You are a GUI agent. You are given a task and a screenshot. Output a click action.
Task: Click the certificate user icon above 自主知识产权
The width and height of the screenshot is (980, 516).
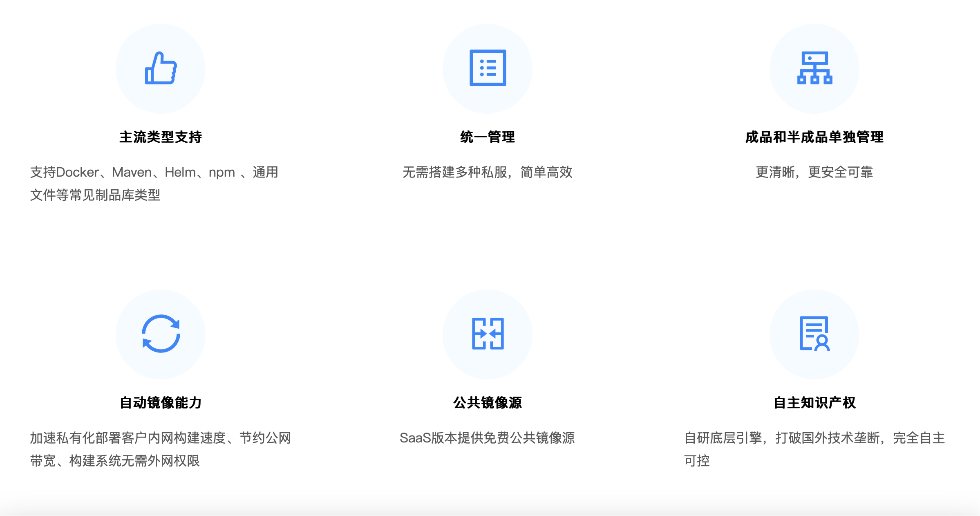click(814, 334)
